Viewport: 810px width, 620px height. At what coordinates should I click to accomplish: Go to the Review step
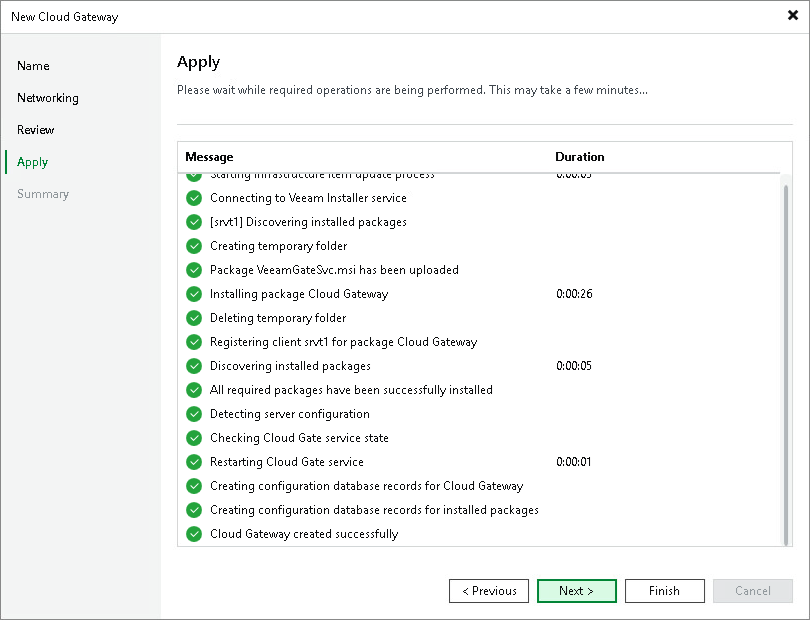[35, 130]
